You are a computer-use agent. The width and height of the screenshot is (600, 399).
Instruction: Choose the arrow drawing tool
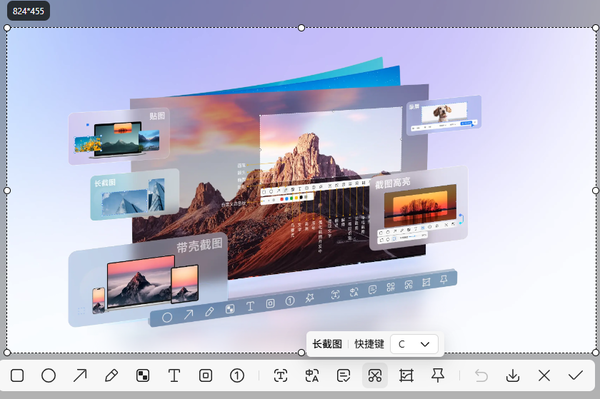click(x=80, y=375)
